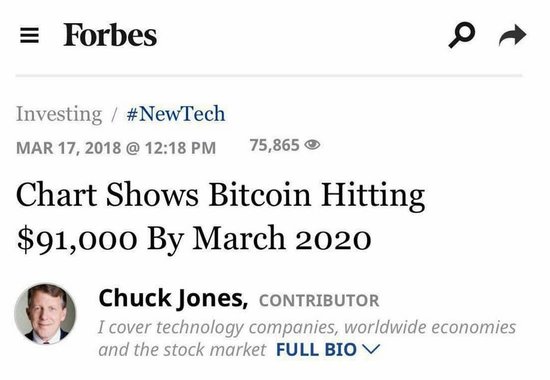
Task: Open the Chuck Jones author name link
Action: point(173,299)
